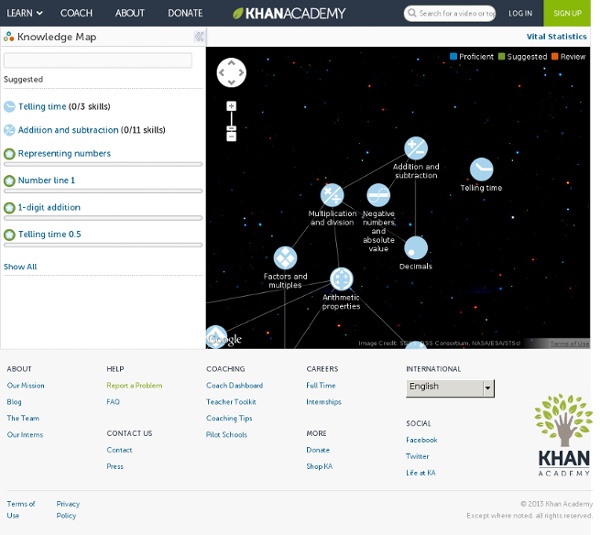Open the COACH menu item
Screen dimensions: 600x535
pyautogui.click(x=77, y=13)
